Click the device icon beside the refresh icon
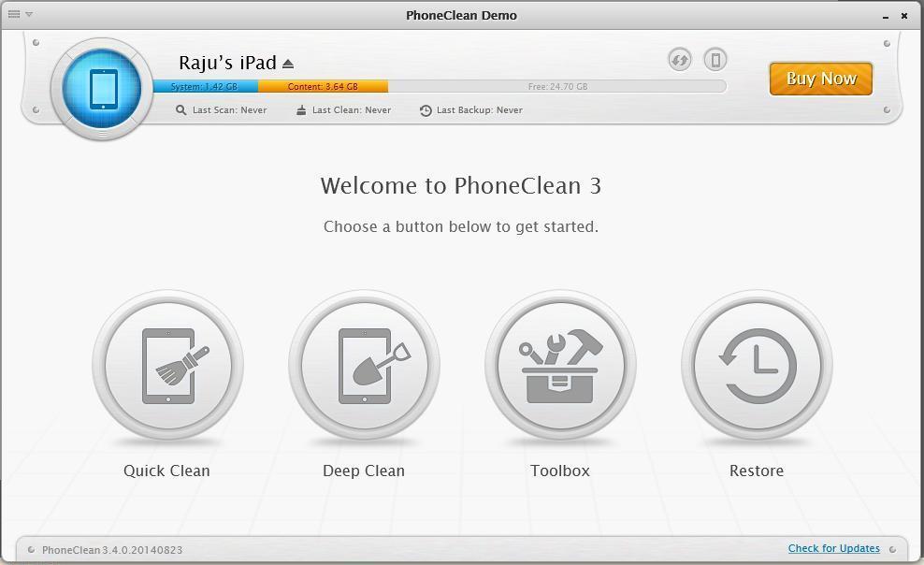The height and width of the screenshot is (565, 924). [715, 59]
